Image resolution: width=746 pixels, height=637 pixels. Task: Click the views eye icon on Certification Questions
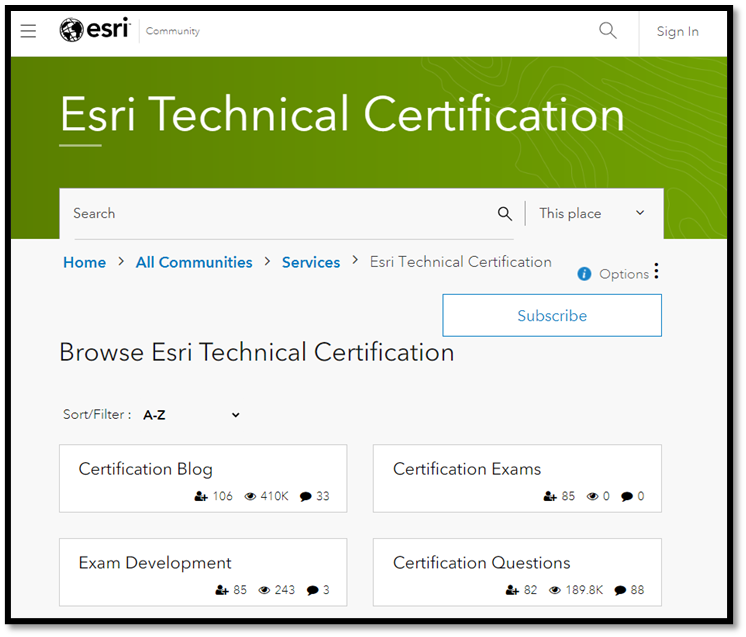click(555, 590)
